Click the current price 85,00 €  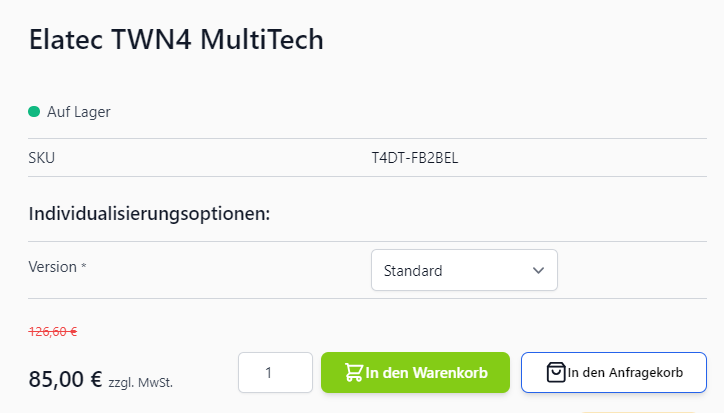[66, 379]
